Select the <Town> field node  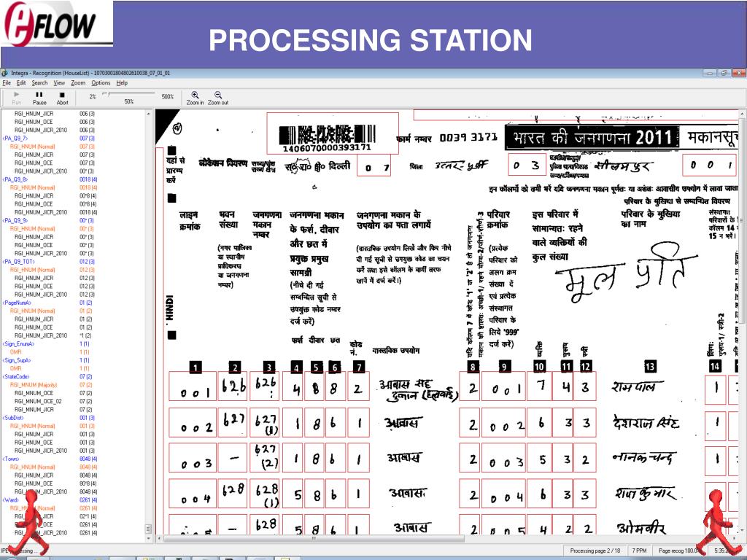tap(11, 459)
